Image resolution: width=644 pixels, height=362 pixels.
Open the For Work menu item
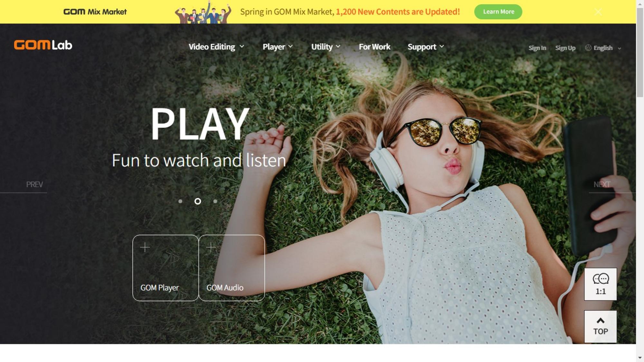click(374, 47)
